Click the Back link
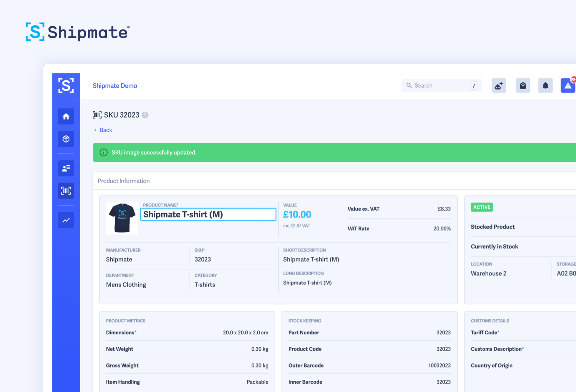The image size is (576, 392). coord(105,130)
